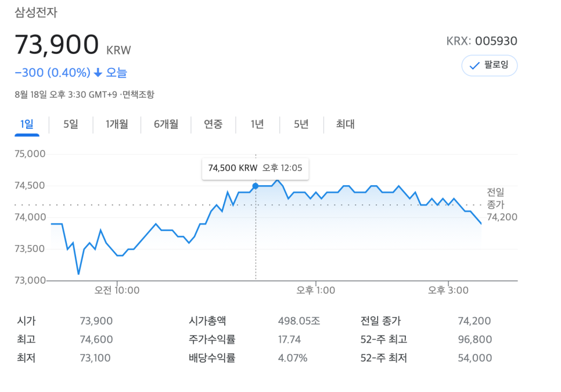Click the 최고 value 74,600

pos(96,339)
